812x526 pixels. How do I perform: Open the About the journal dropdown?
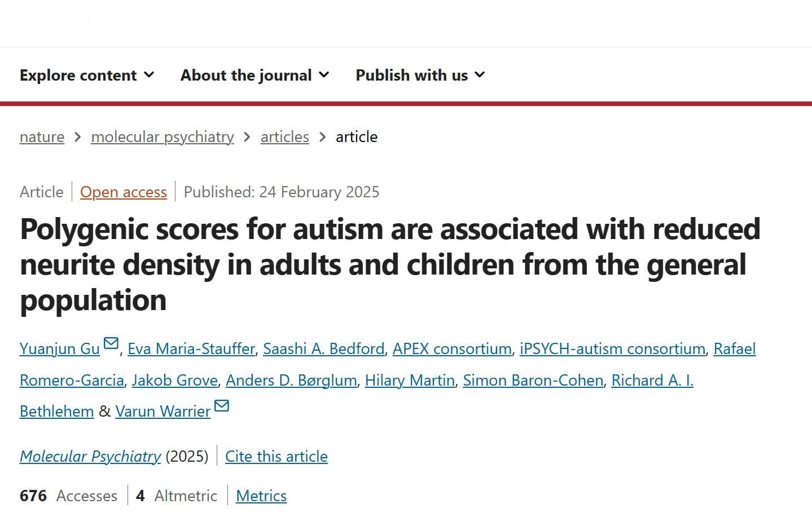point(254,75)
